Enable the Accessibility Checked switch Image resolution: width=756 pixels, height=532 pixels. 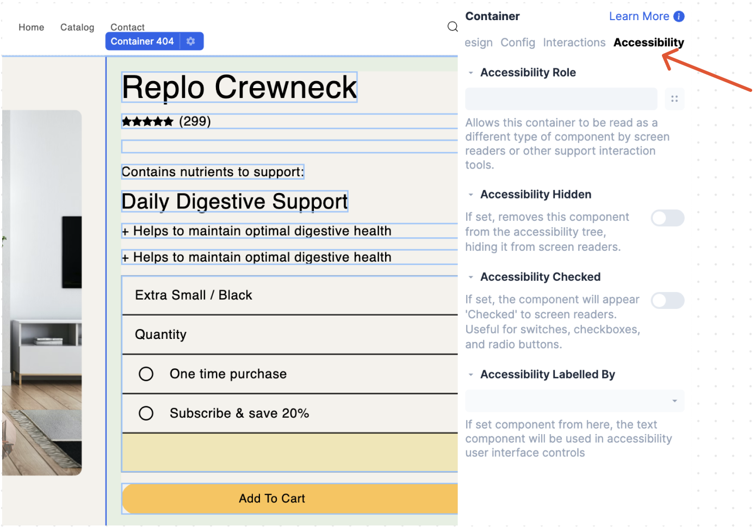point(667,301)
